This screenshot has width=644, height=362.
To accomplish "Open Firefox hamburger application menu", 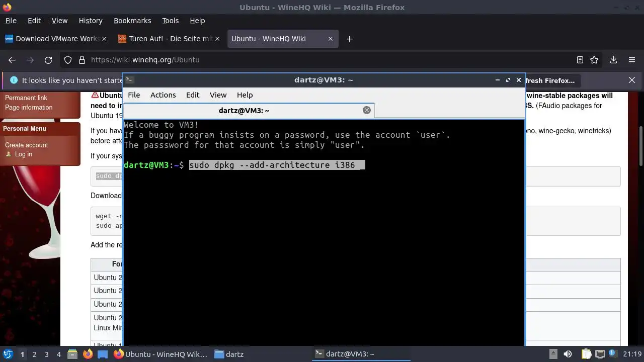I will pos(632,60).
